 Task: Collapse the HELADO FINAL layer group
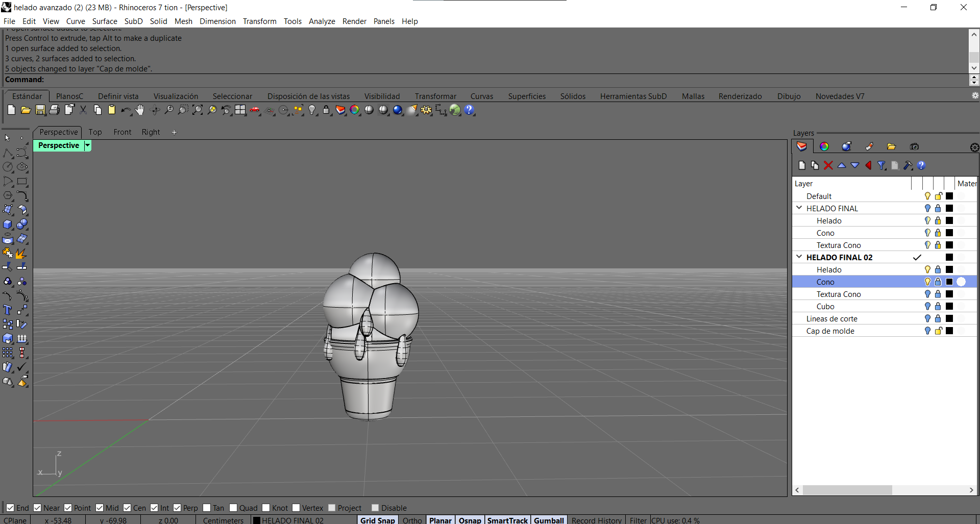coord(799,208)
